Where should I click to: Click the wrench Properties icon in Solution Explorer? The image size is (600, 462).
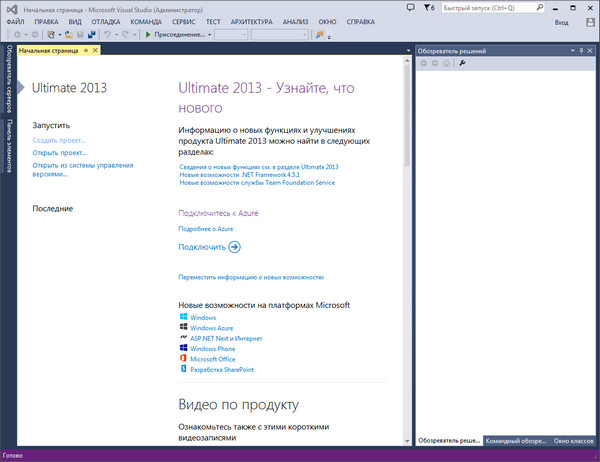click(x=462, y=63)
